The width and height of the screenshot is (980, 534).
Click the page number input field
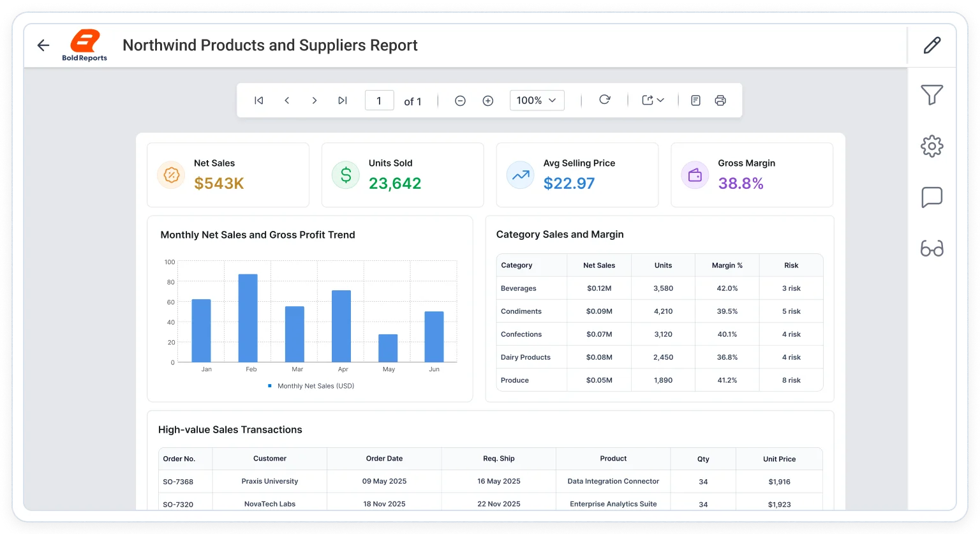pyautogui.click(x=380, y=100)
